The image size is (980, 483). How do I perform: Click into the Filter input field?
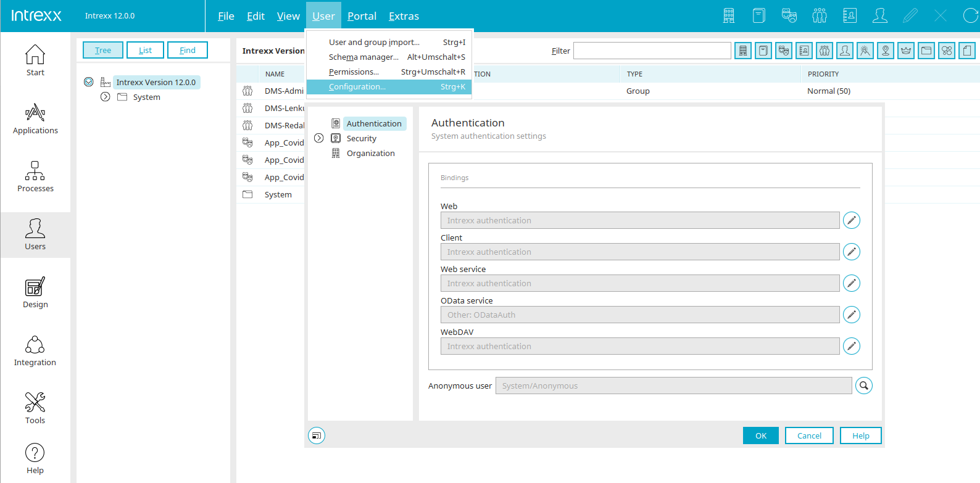(x=652, y=51)
